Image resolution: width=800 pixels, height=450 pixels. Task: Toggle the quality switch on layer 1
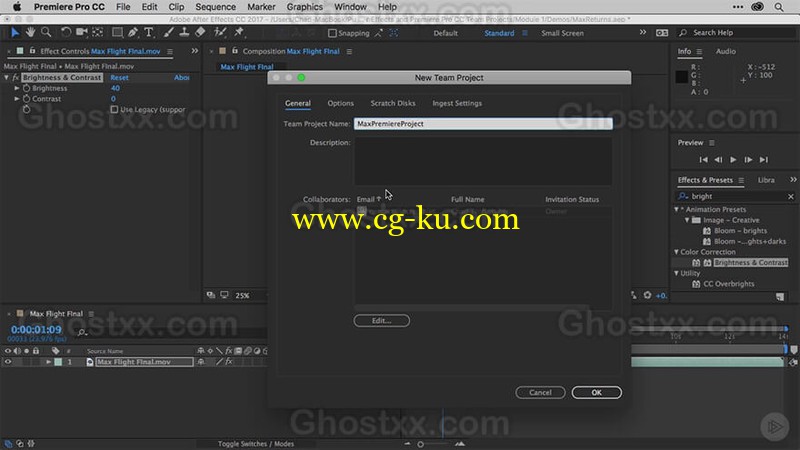[219, 362]
